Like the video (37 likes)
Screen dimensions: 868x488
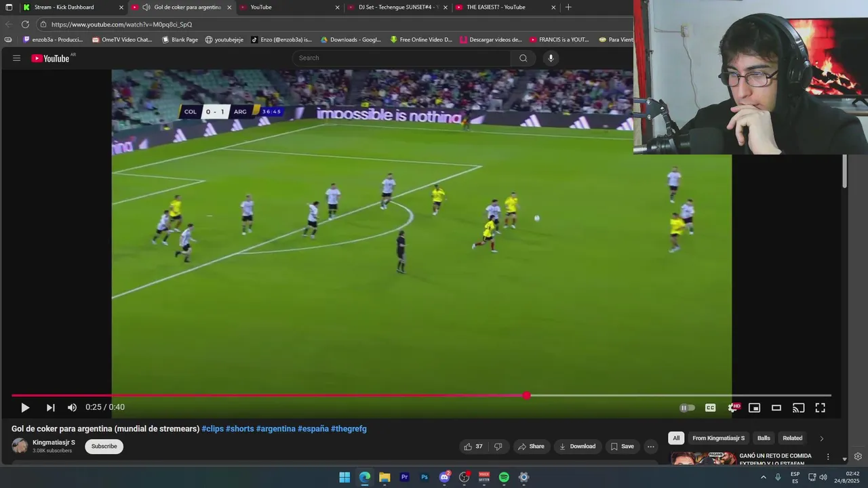click(x=473, y=446)
